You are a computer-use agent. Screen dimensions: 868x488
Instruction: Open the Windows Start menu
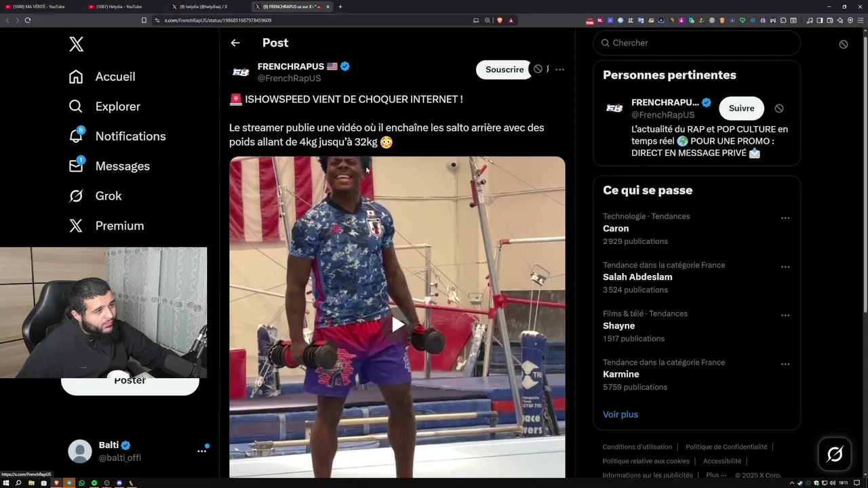pyautogui.click(x=5, y=483)
